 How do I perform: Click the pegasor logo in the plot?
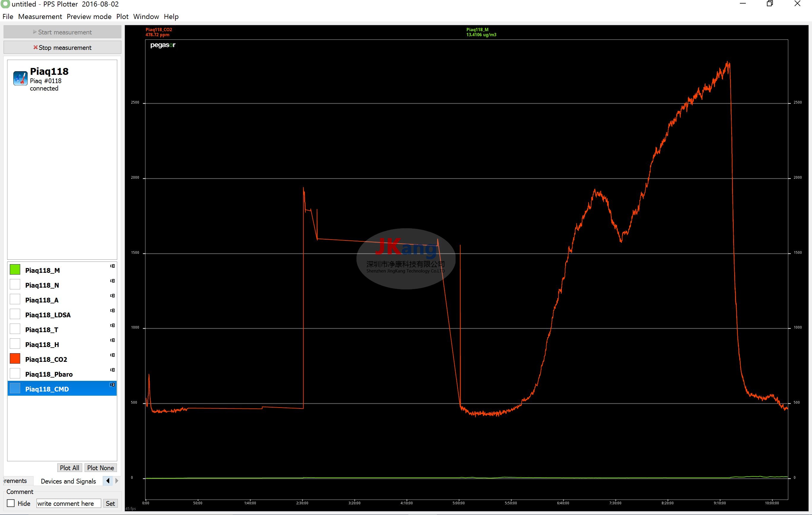pyautogui.click(x=163, y=45)
